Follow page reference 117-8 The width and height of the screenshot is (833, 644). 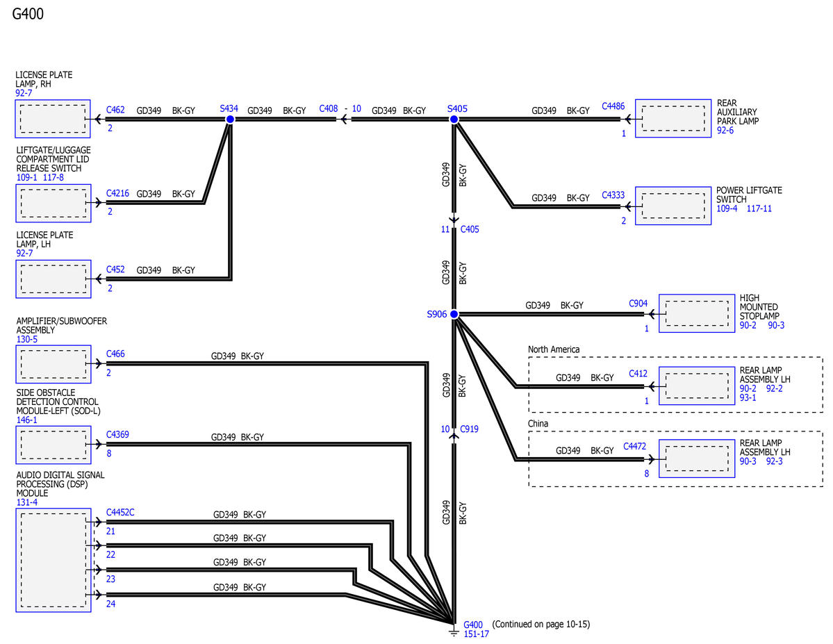53,177
